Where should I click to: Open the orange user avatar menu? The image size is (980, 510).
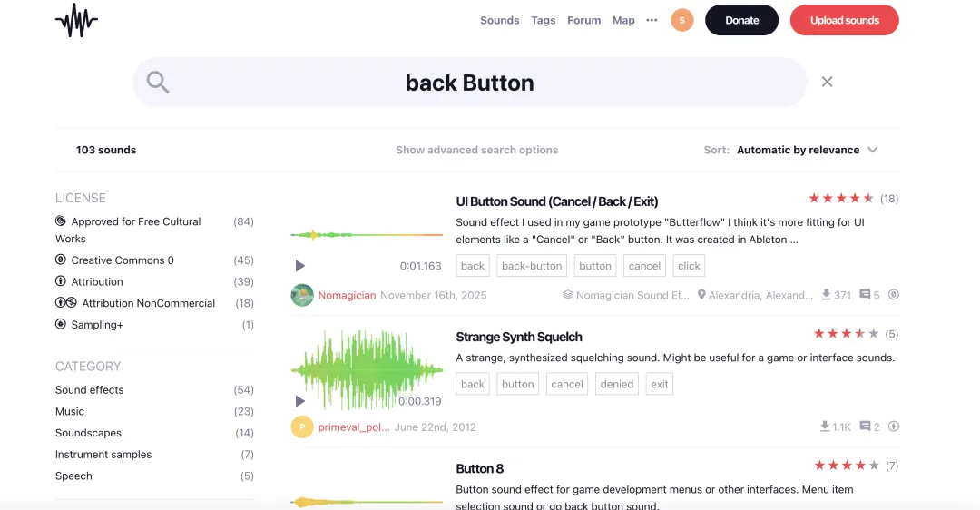[681, 20]
